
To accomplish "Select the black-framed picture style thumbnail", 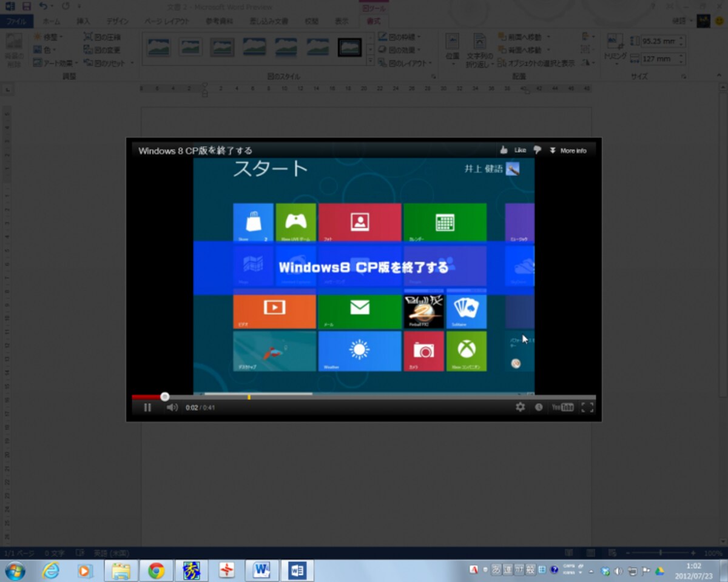I will pos(350,47).
